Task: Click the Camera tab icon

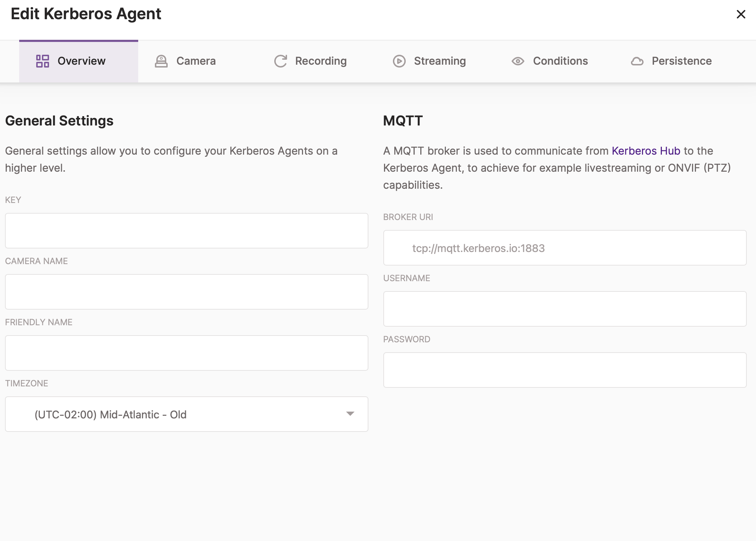Action: 161,61
